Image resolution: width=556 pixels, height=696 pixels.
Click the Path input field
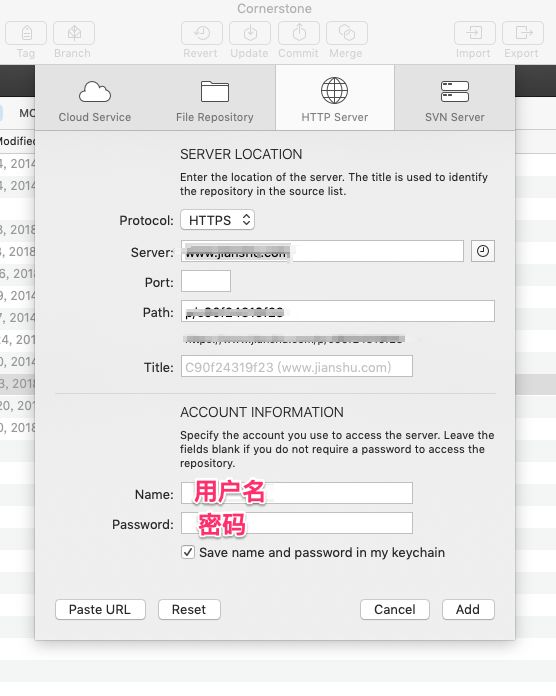338,312
